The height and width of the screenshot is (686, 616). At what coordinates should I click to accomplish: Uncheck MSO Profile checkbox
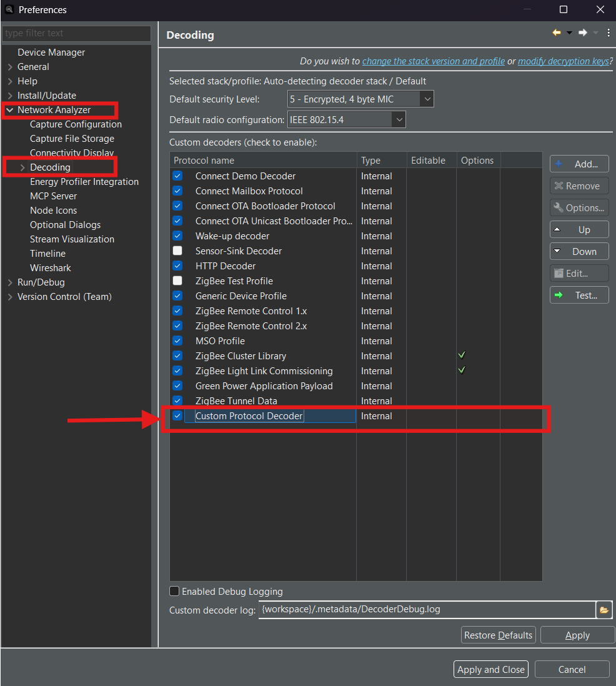177,341
